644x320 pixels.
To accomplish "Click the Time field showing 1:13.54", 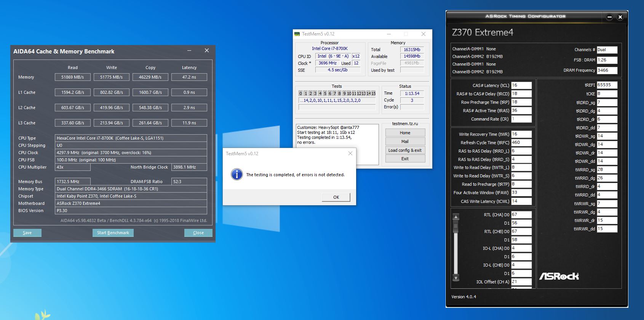I will click(x=412, y=93).
